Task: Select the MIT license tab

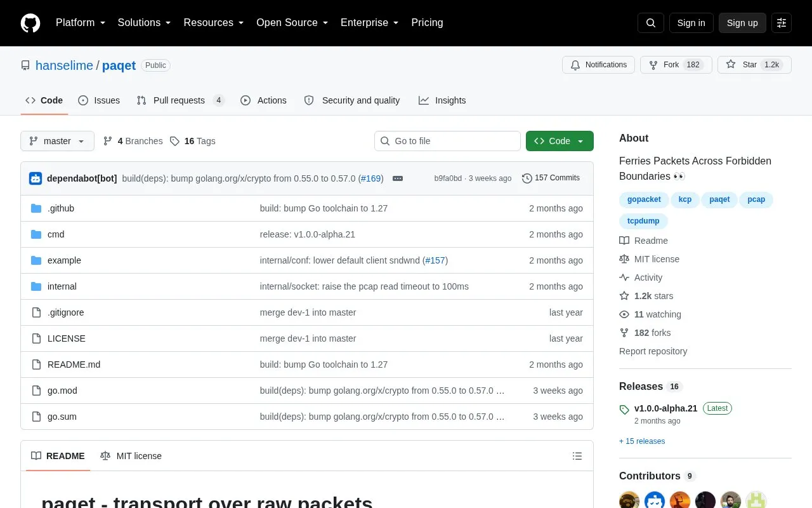Action: point(131,456)
